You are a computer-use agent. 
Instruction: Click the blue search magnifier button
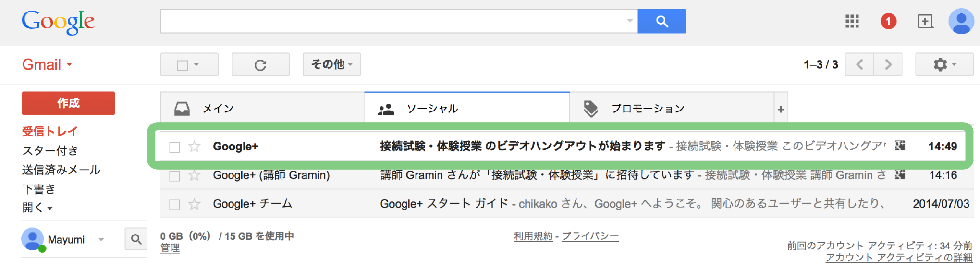pyautogui.click(x=662, y=21)
